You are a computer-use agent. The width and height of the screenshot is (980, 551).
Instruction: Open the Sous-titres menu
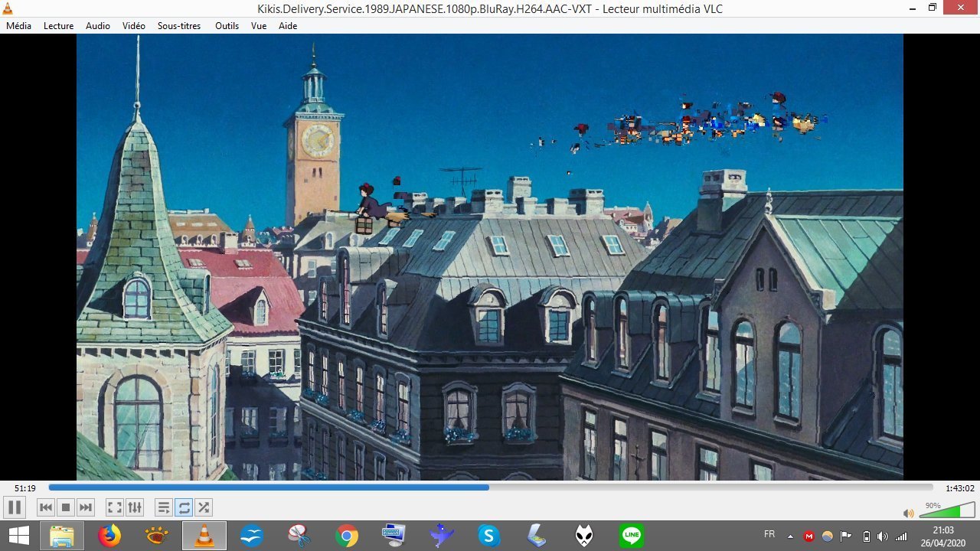(x=179, y=25)
